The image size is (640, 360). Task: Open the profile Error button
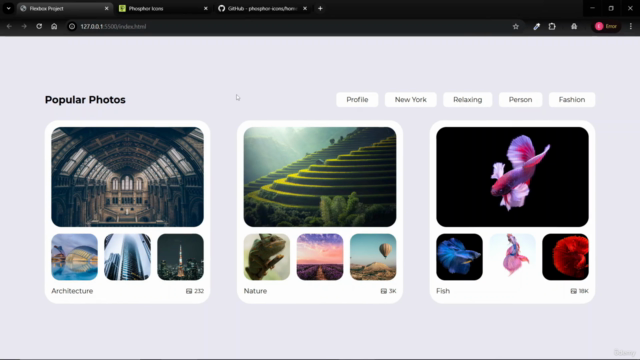606,26
